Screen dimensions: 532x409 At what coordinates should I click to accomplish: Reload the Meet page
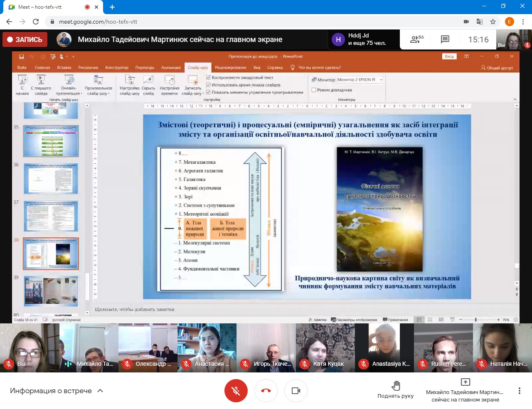(x=36, y=22)
